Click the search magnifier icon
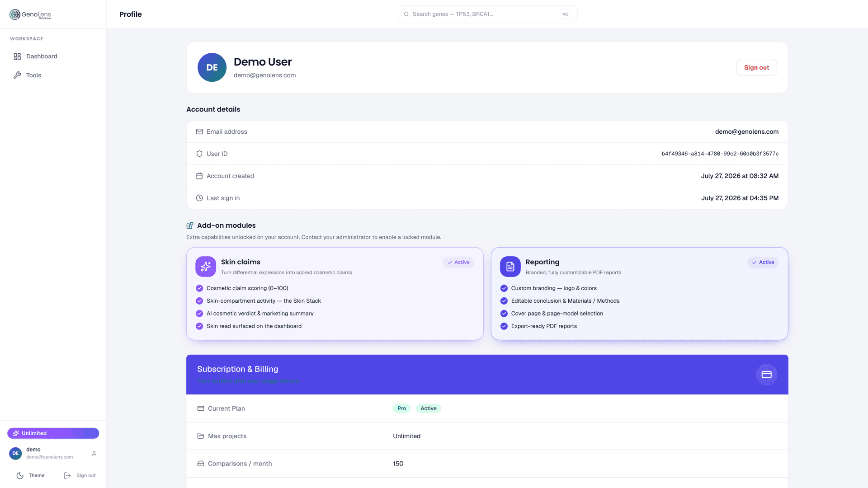Image resolution: width=868 pixels, height=488 pixels. click(x=406, y=14)
